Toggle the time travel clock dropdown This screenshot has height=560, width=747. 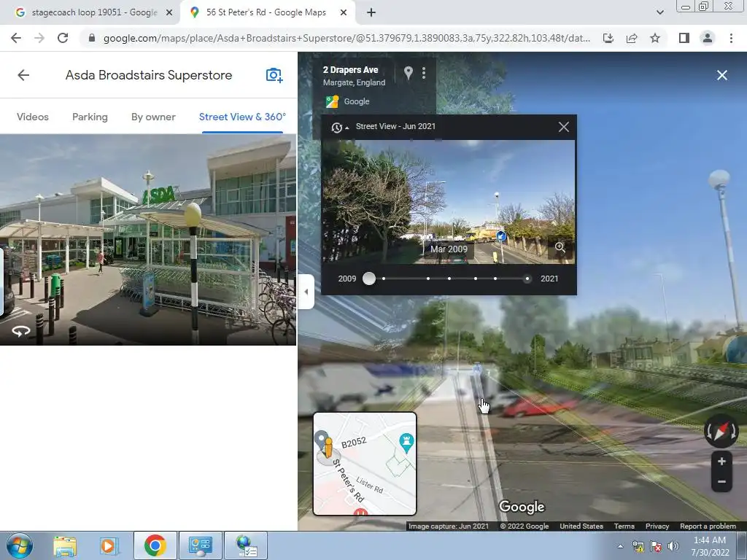(340, 127)
